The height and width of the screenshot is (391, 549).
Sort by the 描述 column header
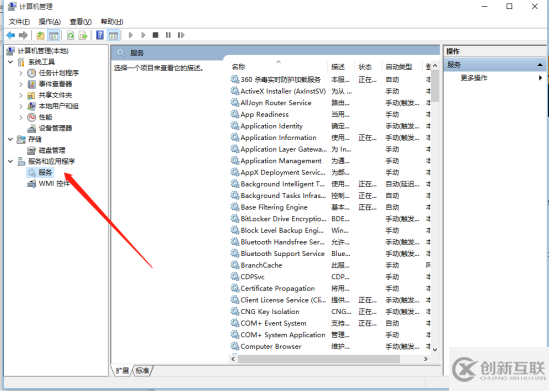(341, 67)
